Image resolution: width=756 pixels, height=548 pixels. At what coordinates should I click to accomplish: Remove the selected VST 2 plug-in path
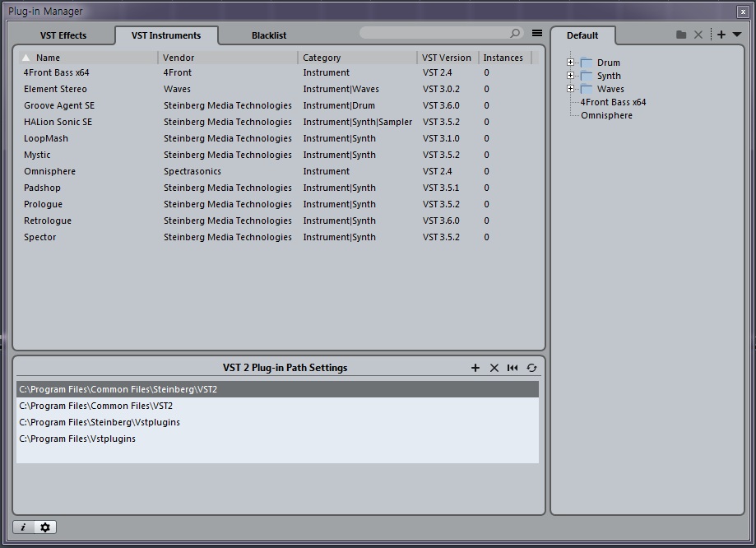(x=494, y=368)
